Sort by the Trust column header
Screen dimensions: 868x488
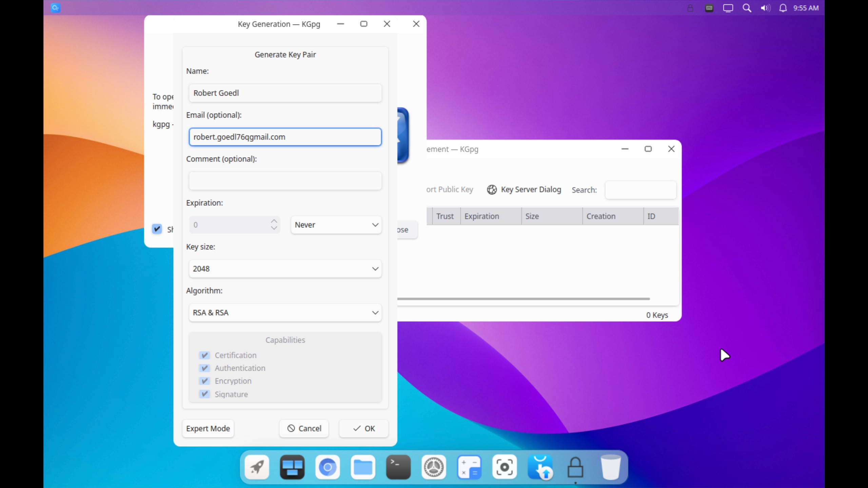click(x=446, y=216)
